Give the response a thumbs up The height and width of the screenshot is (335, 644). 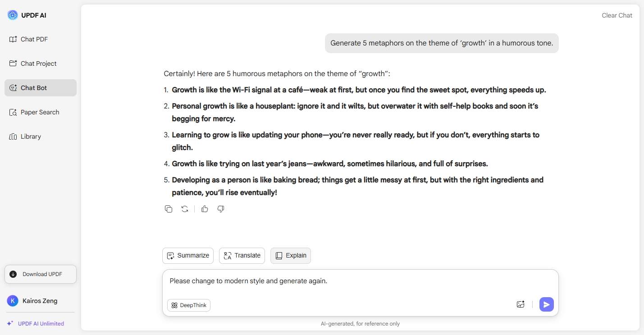point(205,209)
